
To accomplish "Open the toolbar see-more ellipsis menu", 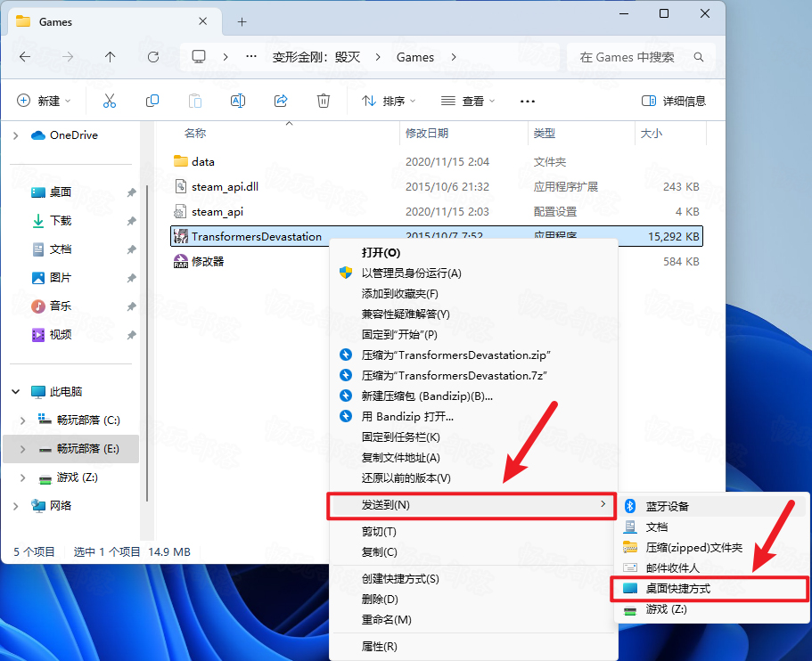I will (x=527, y=101).
